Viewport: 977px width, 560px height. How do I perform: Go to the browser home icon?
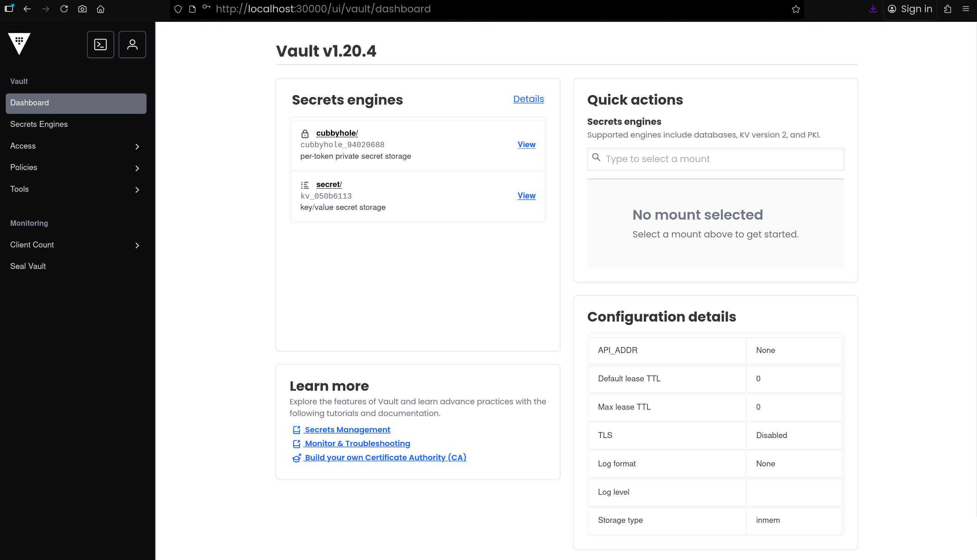100,9
